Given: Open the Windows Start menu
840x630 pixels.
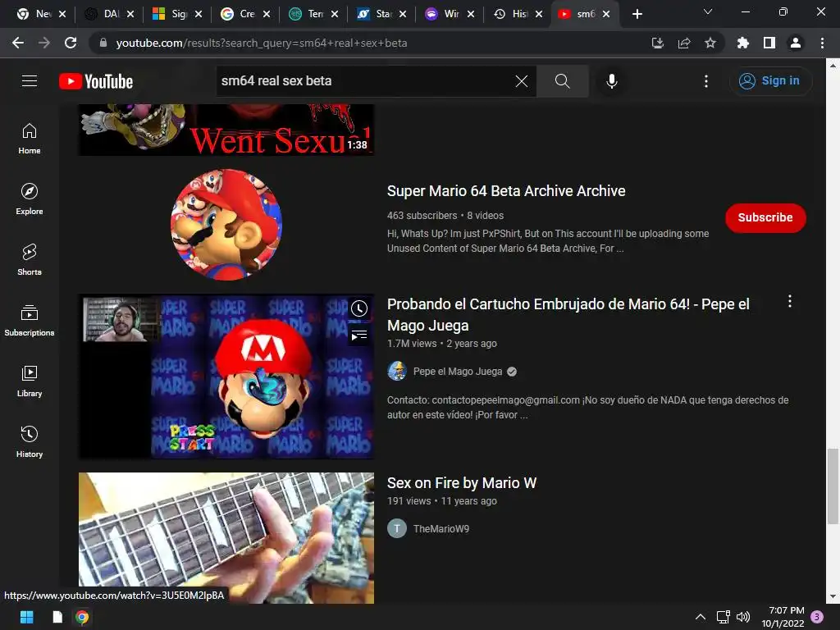Looking at the screenshot, I should coord(26,617).
